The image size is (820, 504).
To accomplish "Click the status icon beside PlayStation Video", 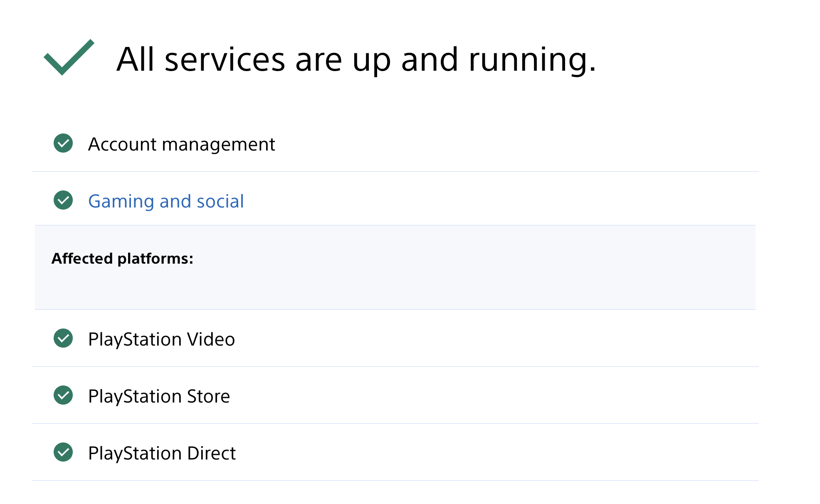I will tap(63, 339).
